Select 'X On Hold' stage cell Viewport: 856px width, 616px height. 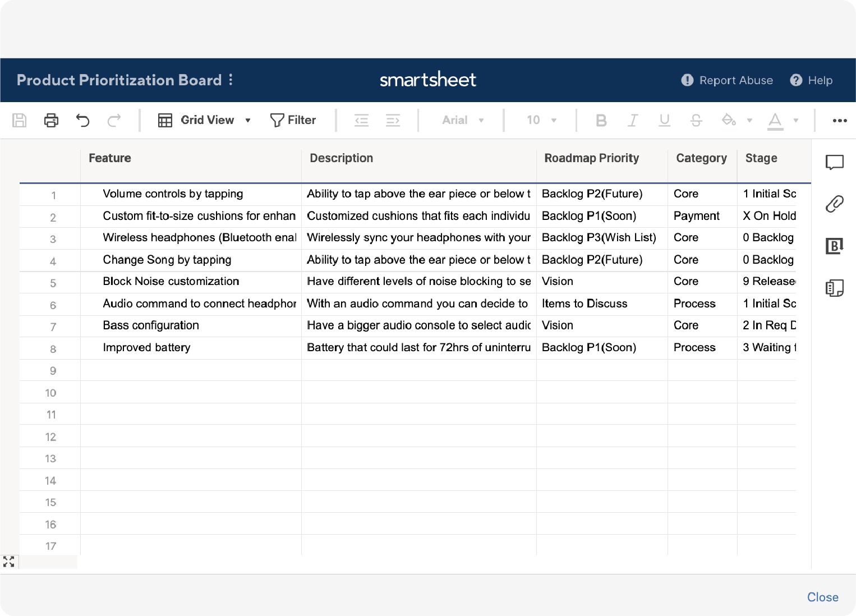[767, 216]
